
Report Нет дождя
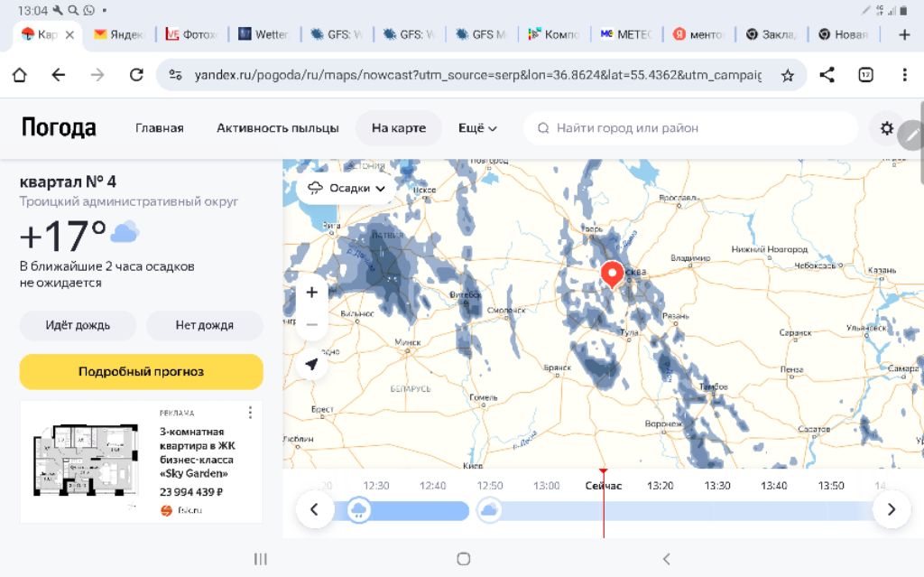(x=205, y=325)
